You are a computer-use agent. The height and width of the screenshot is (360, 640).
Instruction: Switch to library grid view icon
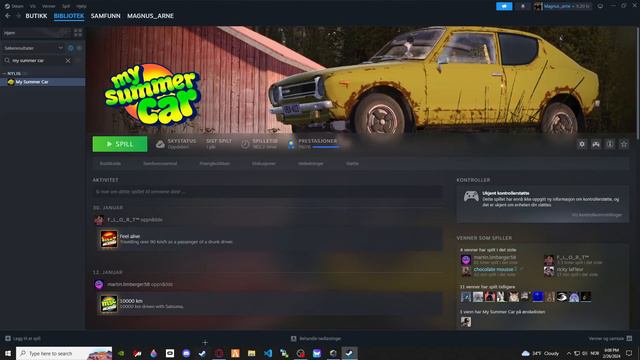[78, 33]
